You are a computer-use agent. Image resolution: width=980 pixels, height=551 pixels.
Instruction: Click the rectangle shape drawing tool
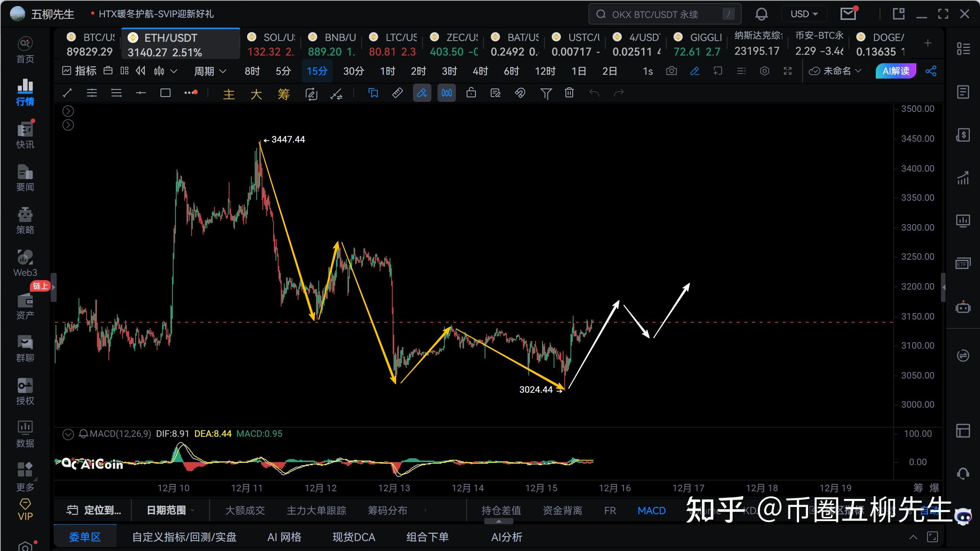click(165, 93)
